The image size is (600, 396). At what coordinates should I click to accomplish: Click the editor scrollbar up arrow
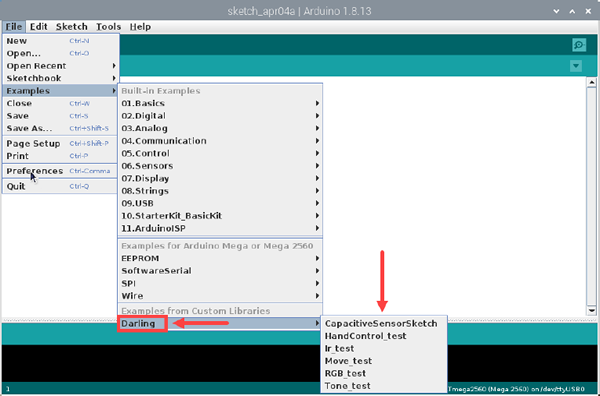(x=592, y=82)
